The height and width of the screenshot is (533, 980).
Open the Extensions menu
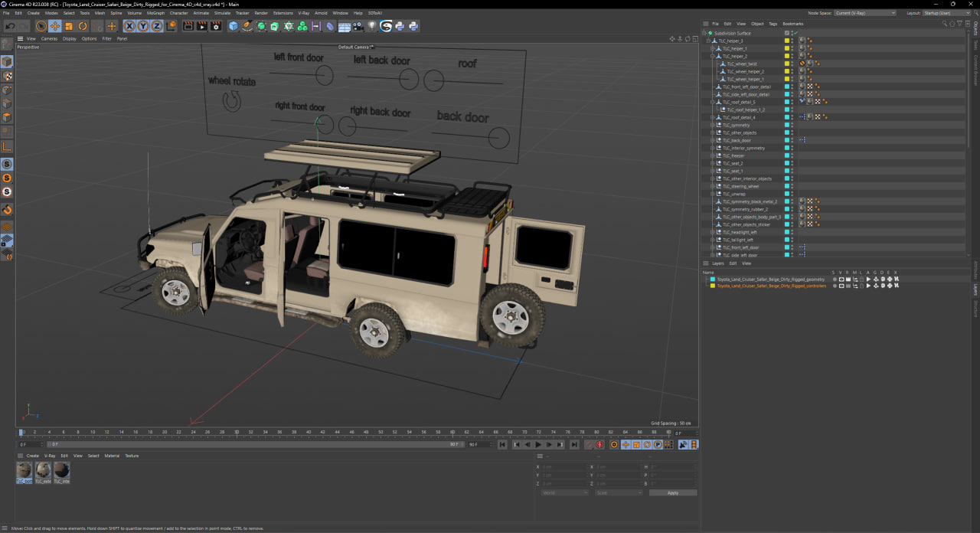pyautogui.click(x=283, y=13)
